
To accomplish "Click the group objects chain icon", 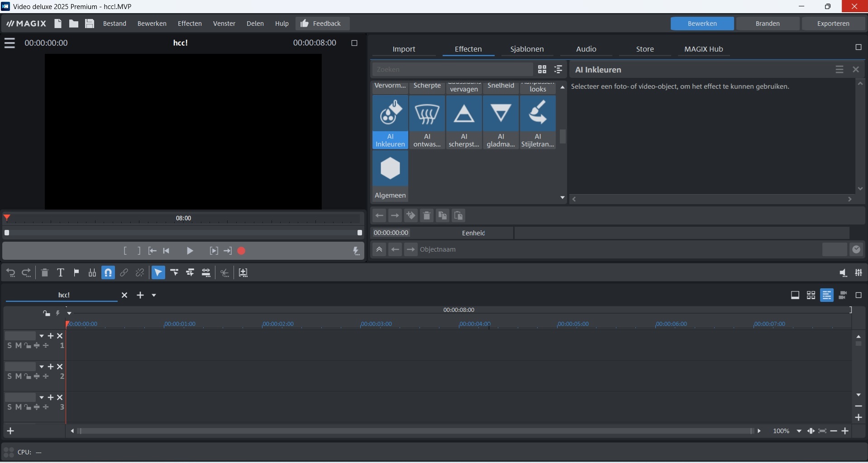I will [124, 272].
